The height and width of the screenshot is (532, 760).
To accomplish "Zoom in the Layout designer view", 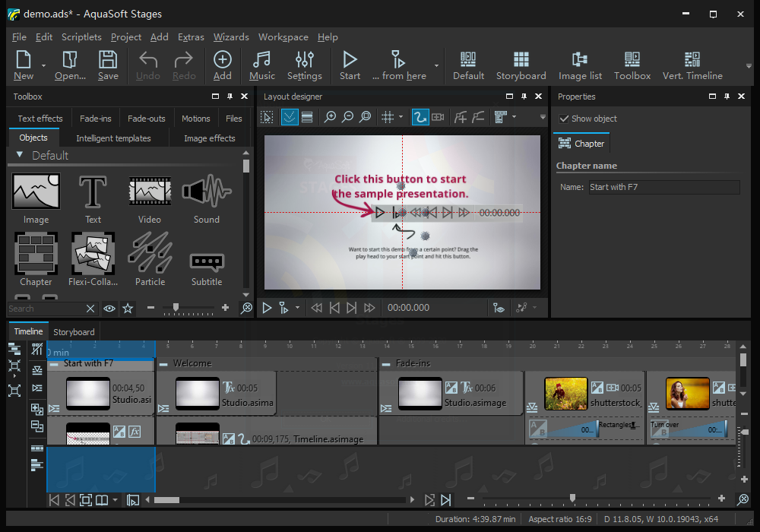I will tap(330, 117).
